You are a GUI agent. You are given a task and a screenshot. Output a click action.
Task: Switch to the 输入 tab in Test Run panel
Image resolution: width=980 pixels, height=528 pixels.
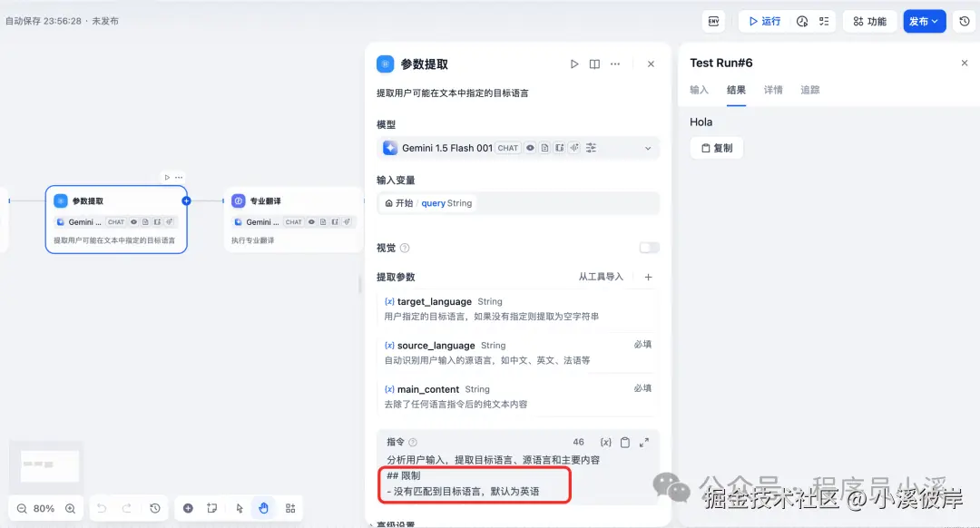click(699, 90)
